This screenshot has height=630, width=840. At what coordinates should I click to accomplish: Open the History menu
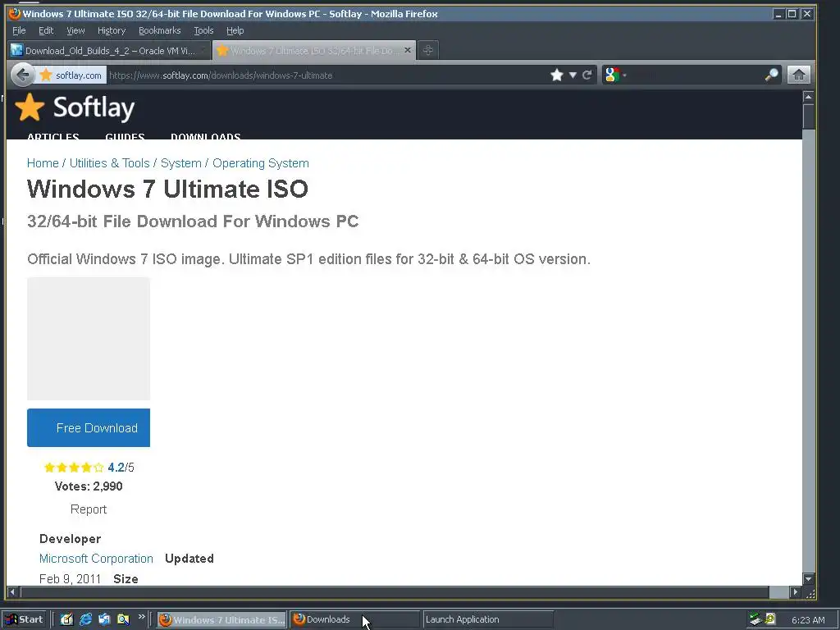pos(112,30)
